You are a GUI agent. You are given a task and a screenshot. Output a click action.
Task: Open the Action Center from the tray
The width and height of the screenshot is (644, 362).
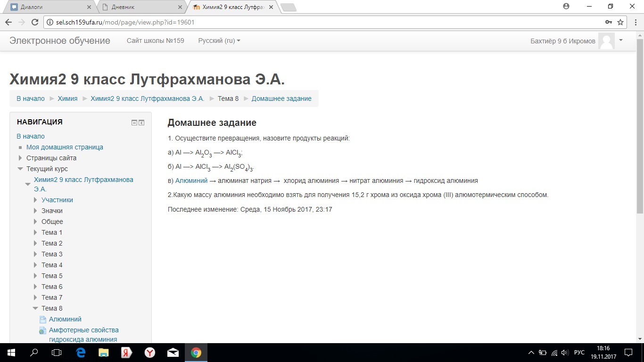tap(628, 352)
